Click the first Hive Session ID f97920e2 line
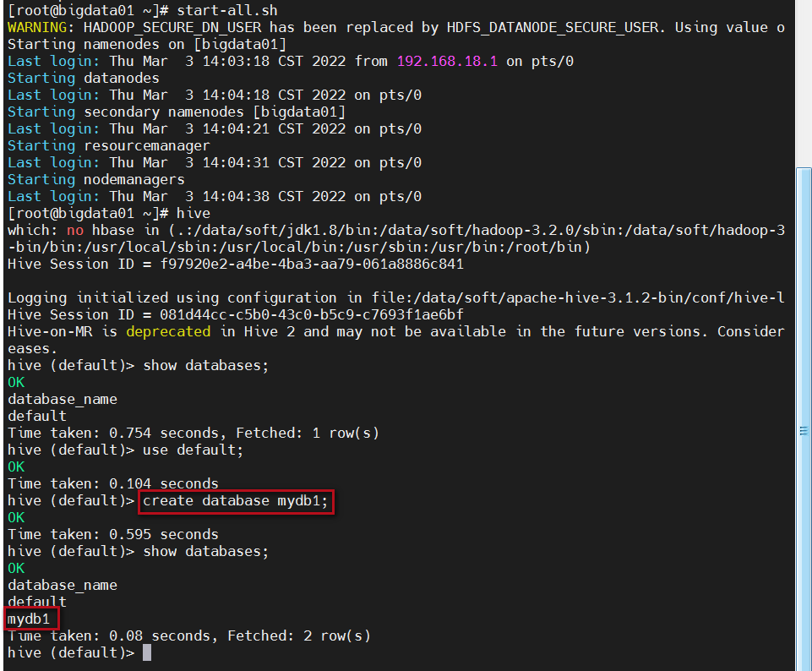Viewport: 812px width, 671px height. [236, 264]
